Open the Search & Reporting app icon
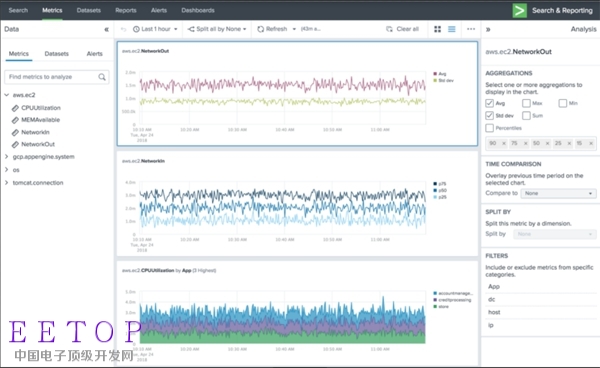600x368 pixels. click(519, 10)
